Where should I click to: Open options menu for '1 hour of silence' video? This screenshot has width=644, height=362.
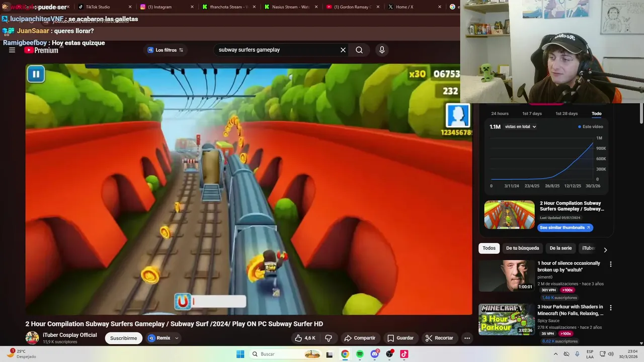point(611,264)
